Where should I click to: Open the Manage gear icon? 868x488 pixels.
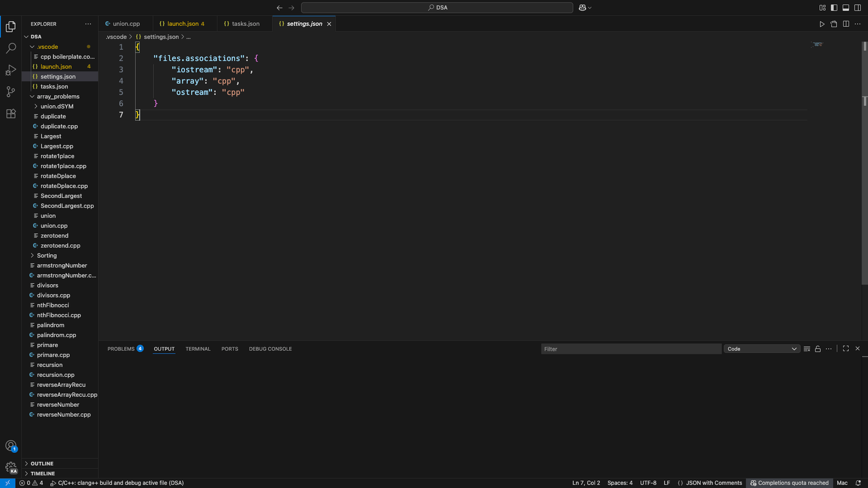11,467
